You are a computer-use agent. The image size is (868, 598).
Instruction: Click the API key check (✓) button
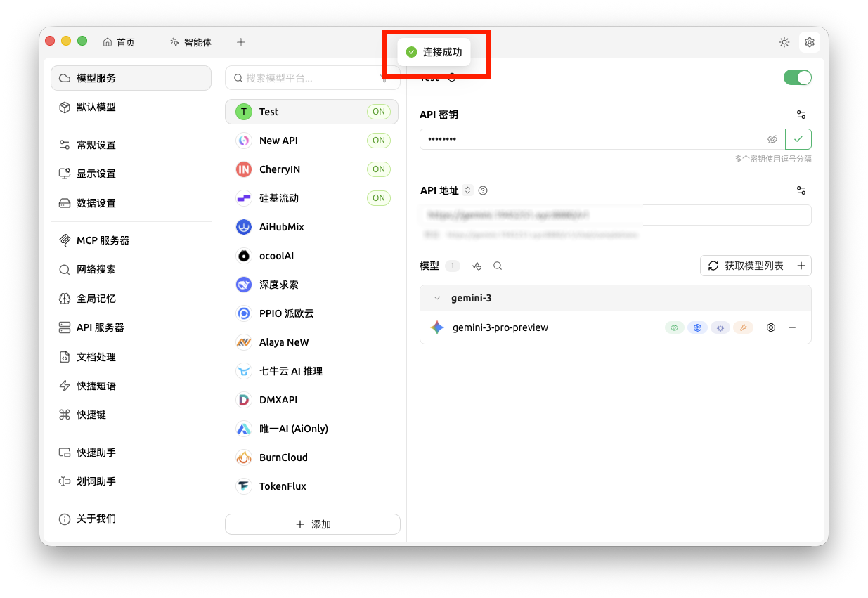(x=798, y=139)
